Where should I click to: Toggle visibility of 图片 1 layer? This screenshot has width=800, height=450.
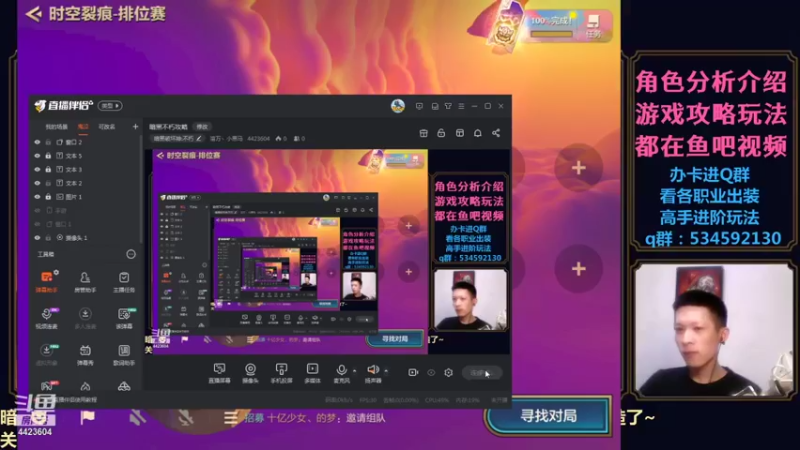(x=37, y=196)
